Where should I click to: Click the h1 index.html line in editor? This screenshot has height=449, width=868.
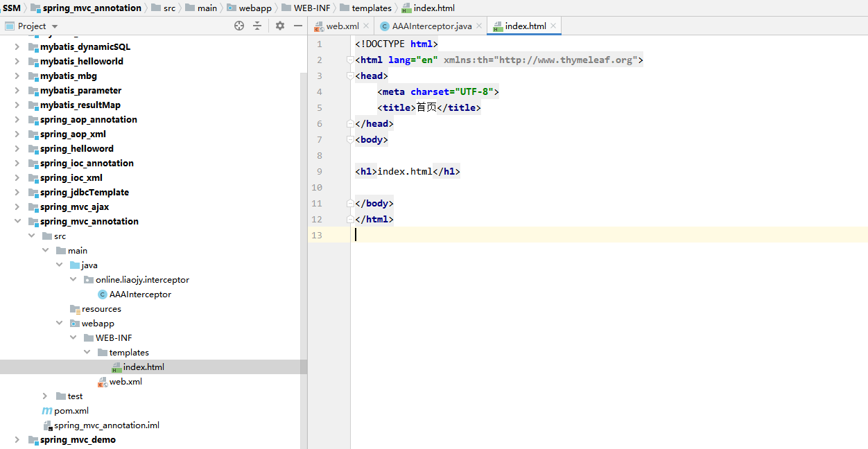point(408,171)
